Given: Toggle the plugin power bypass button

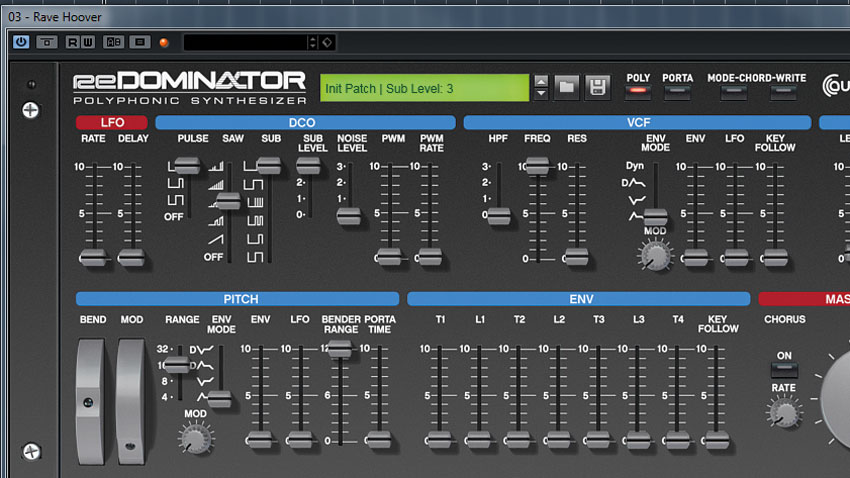Looking at the screenshot, I should (x=21, y=42).
